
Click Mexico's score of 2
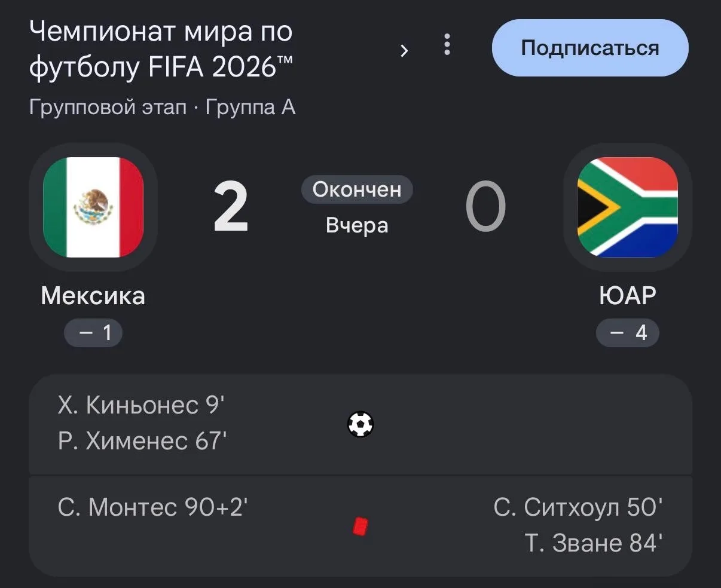click(231, 208)
